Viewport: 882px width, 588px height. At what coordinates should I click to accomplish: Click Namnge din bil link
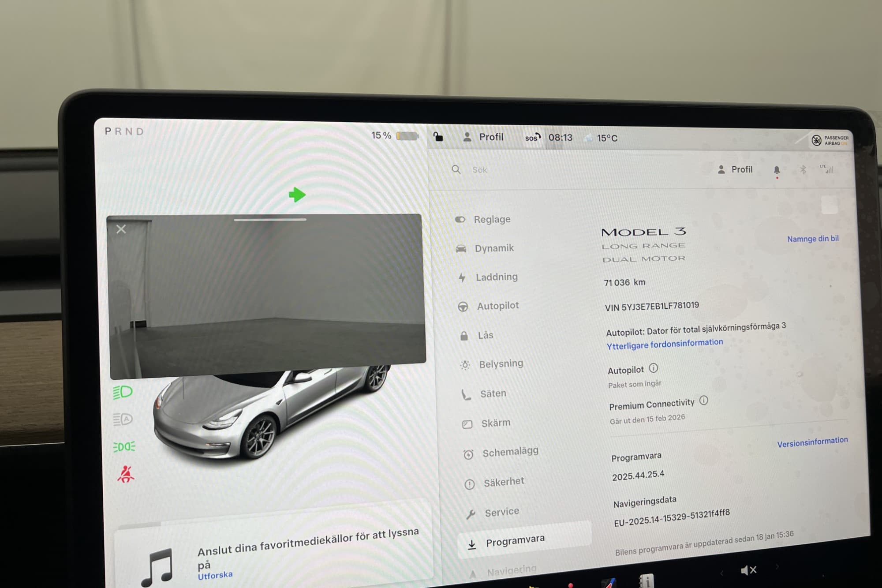(x=813, y=239)
